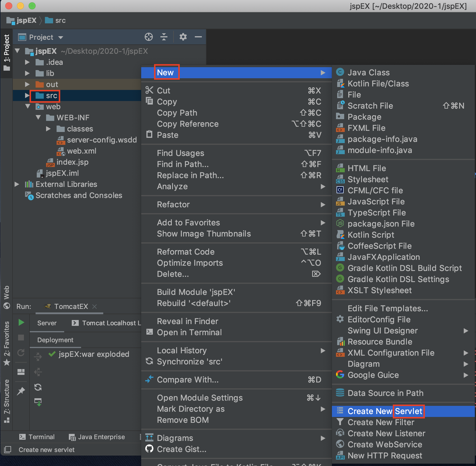This screenshot has width=476, height=466.
Task: Select New HTTP Request
Action: pos(404,455)
